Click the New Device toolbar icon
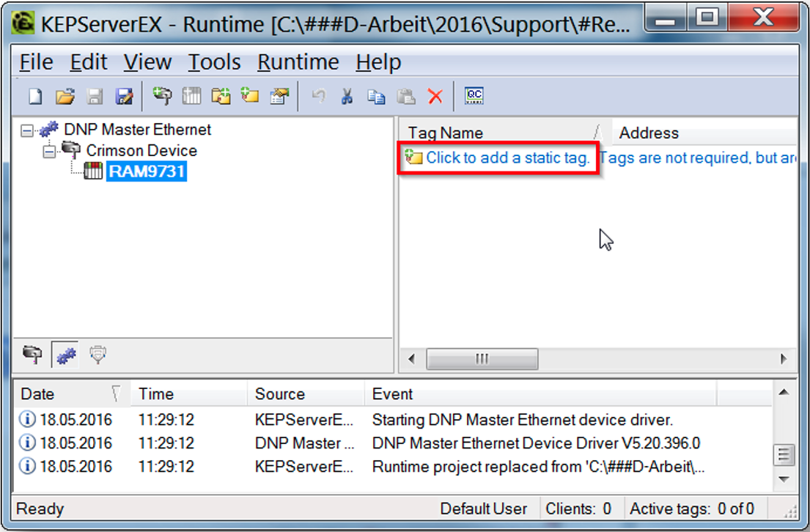The height and width of the screenshot is (532, 810). point(191,96)
